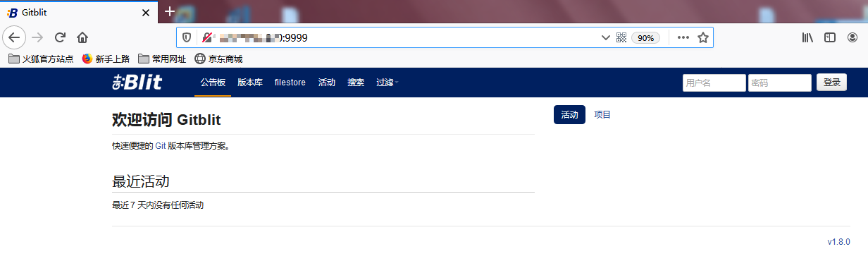Click the v1.8.0 version link

pos(838,242)
